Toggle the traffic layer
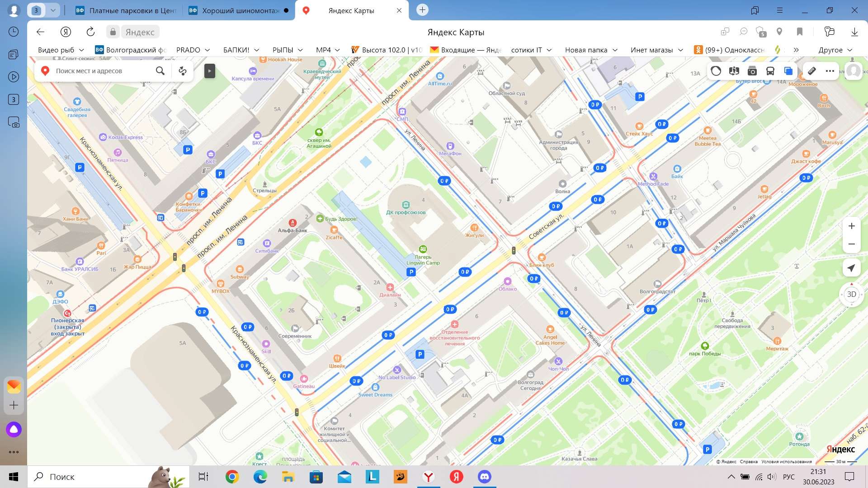The image size is (868, 488). point(716,71)
